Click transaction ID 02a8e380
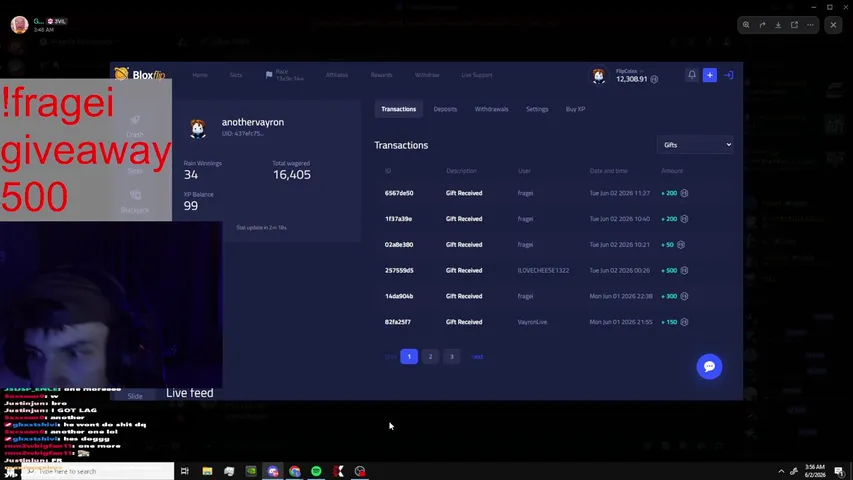Viewport: 853px width, 480px height. click(x=399, y=245)
